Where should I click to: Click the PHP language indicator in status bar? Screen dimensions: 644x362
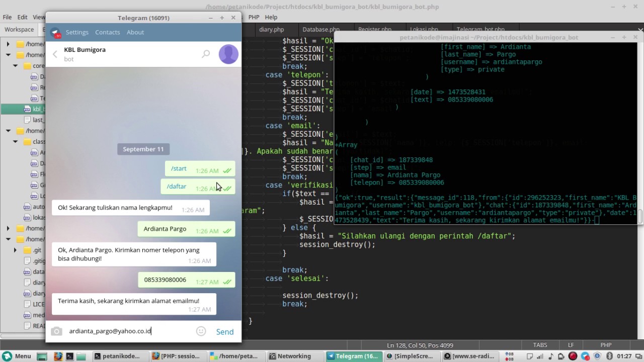(x=606, y=345)
